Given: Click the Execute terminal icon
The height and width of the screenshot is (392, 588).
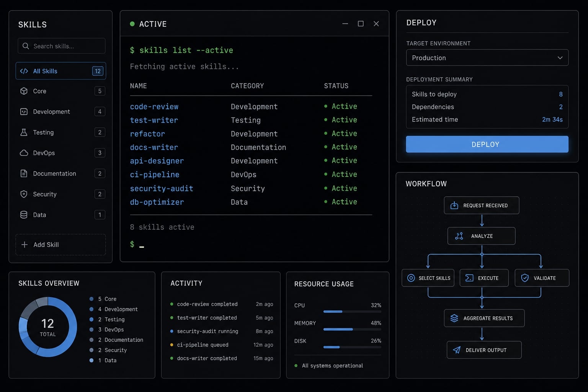Looking at the screenshot, I should pyautogui.click(x=469, y=278).
